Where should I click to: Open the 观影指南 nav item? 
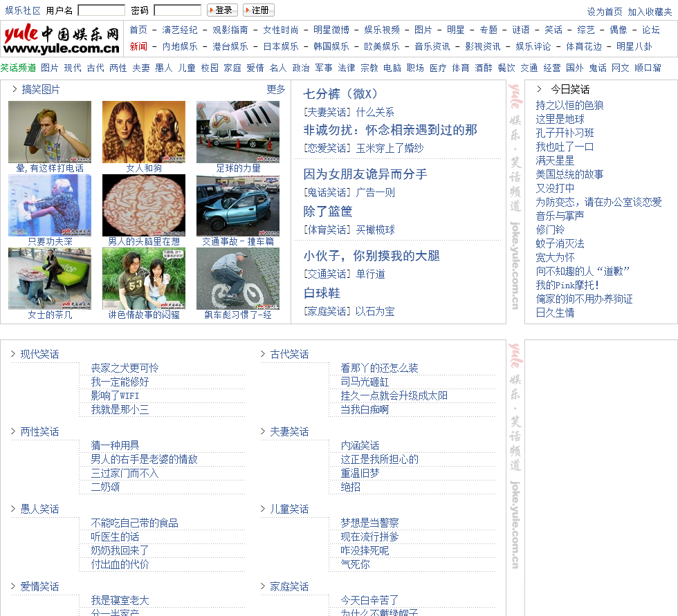click(x=230, y=30)
